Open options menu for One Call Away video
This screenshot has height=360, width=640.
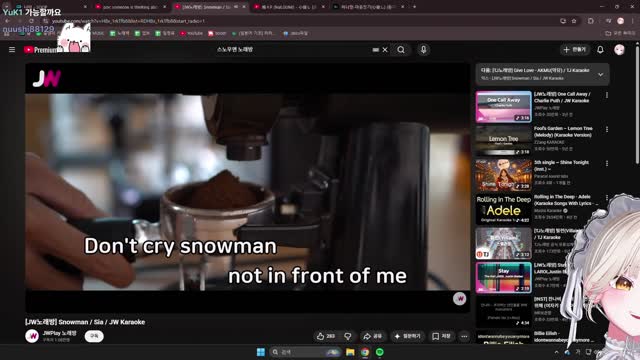coord(607,95)
